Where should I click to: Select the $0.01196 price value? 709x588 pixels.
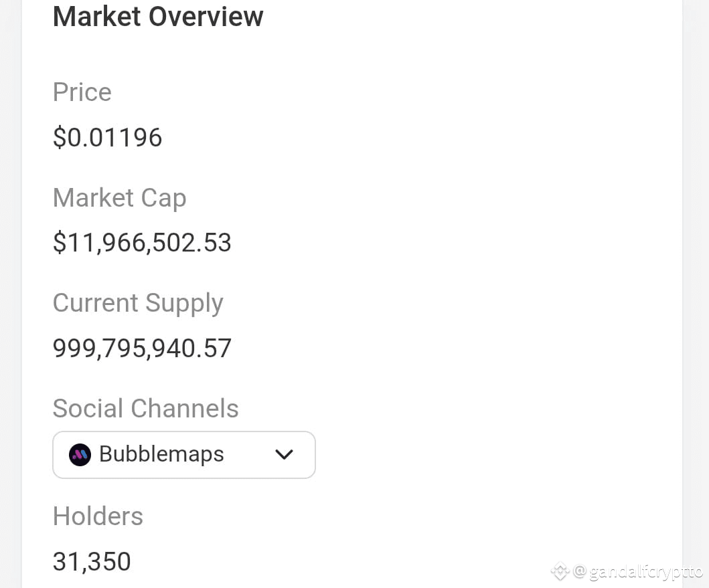pos(107,137)
